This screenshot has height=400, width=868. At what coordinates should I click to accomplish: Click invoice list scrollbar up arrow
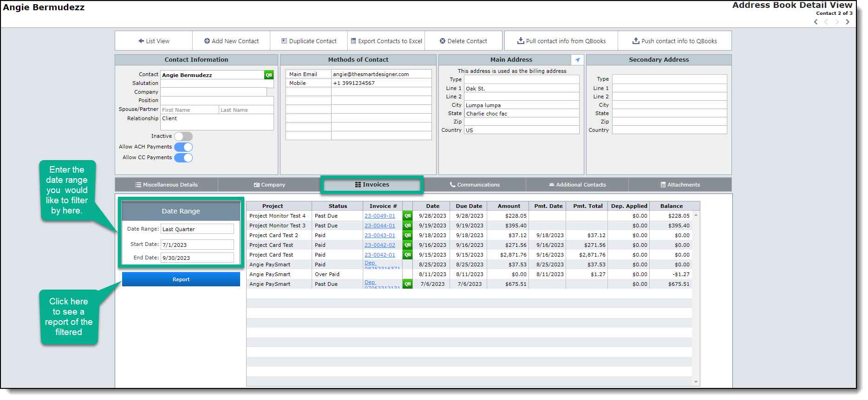[x=696, y=215]
